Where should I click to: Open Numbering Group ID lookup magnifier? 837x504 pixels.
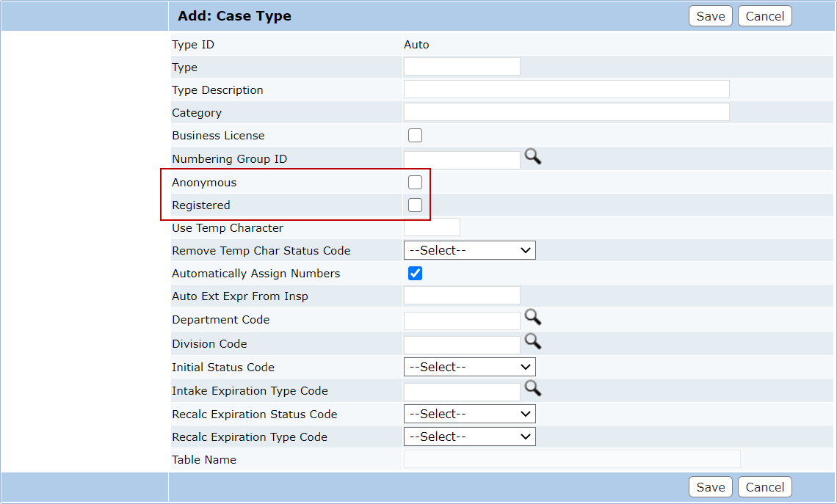click(532, 157)
